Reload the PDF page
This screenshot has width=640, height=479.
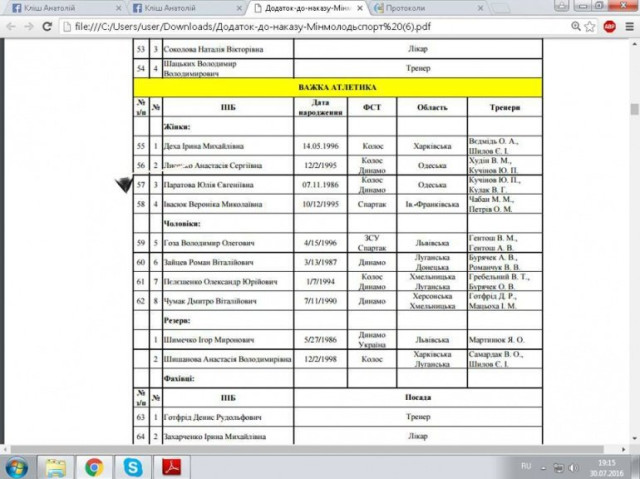click(x=47, y=26)
